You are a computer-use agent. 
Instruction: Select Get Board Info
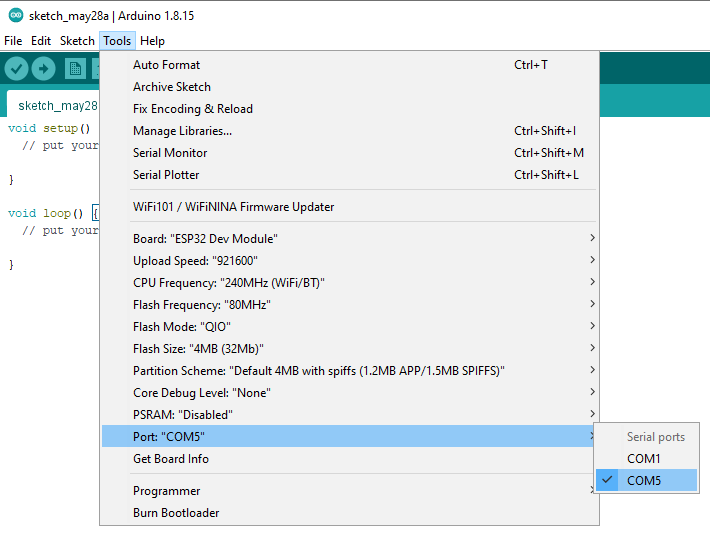(350, 459)
